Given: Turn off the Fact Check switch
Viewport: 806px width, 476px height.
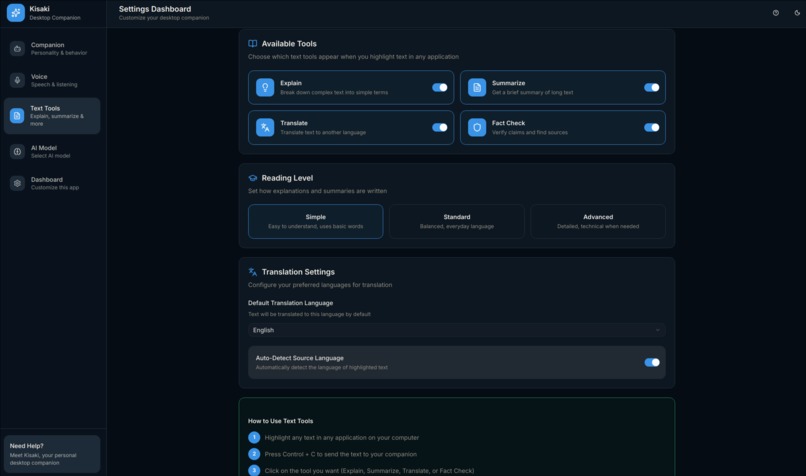Looking at the screenshot, I should click(651, 127).
